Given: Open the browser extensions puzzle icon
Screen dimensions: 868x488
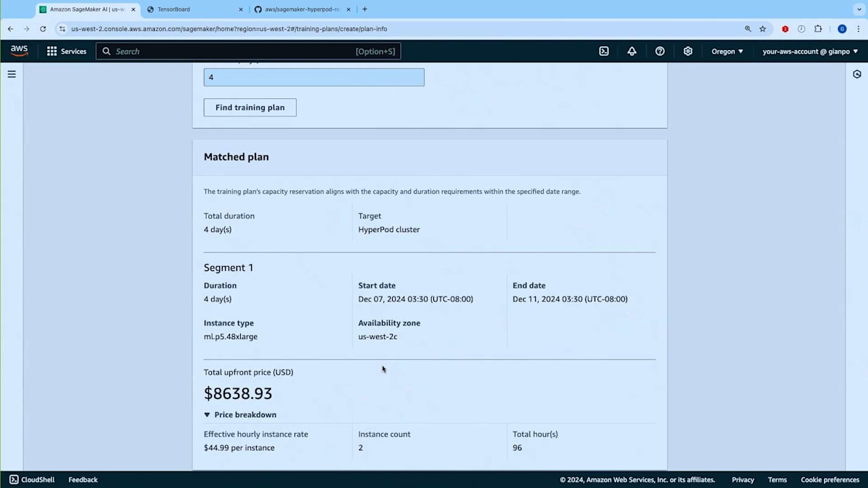Looking at the screenshot, I should (818, 29).
